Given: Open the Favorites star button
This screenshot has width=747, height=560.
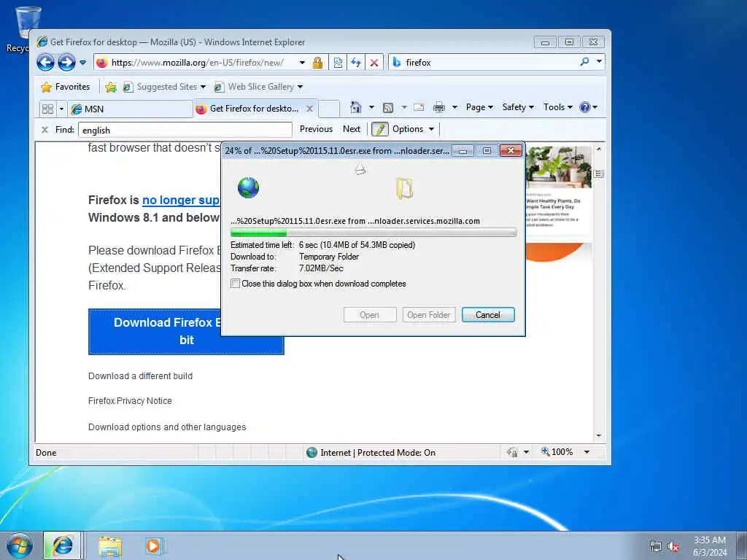Looking at the screenshot, I should coord(65,87).
